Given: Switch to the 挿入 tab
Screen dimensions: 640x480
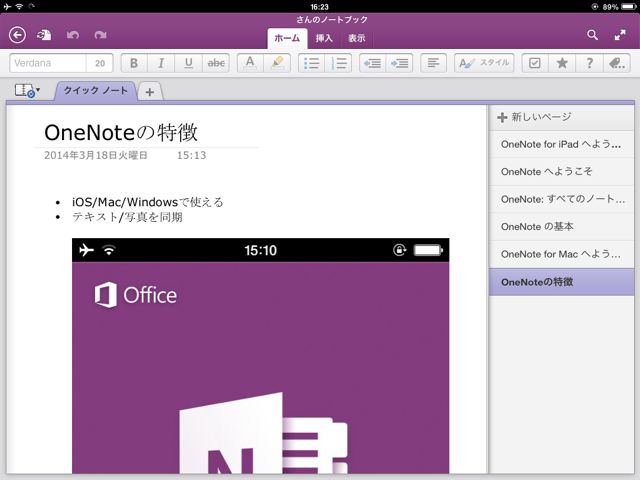Looking at the screenshot, I should click(x=324, y=38).
